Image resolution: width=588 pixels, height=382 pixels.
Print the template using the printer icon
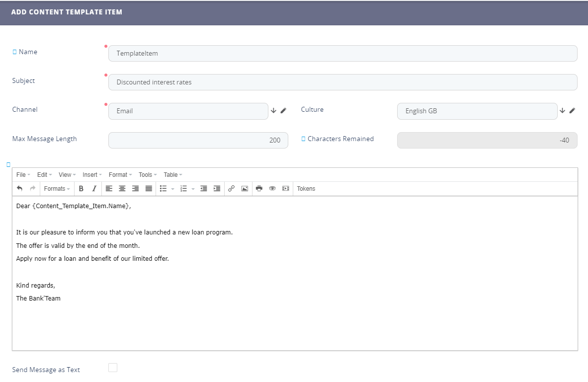point(259,189)
